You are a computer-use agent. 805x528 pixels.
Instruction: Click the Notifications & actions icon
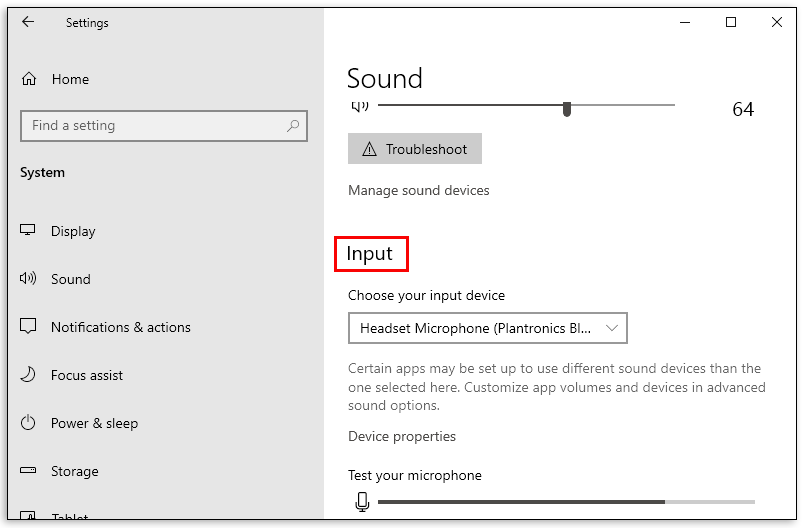29,327
